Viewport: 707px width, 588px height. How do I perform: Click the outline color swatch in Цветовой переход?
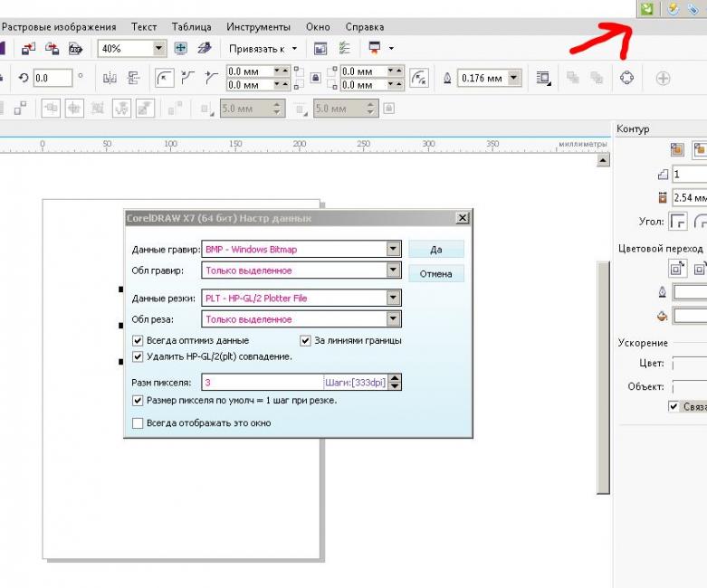point(690,292)
